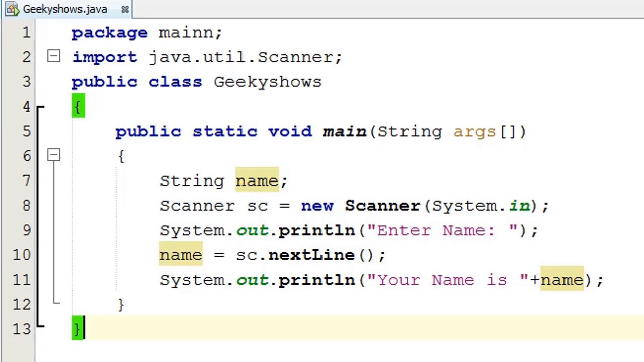This screenshot has width=644, height=362.
Task: Click the 'import' keyword on line 2
Action: click(x=105, y=58)
